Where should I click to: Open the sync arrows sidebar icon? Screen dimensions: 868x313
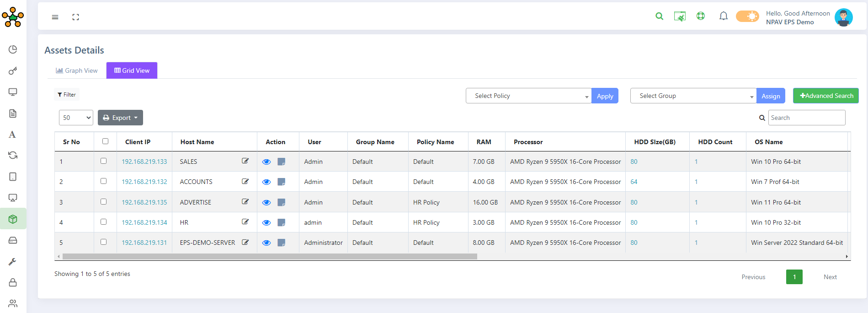pyautogui.click(x=13, y=156)
